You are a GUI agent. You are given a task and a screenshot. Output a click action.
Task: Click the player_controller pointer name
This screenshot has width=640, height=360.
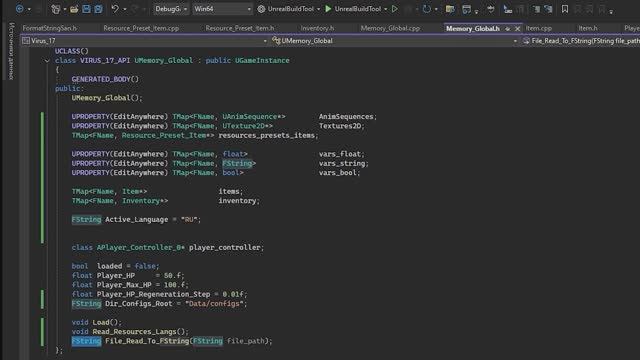[x=224, y=248]
